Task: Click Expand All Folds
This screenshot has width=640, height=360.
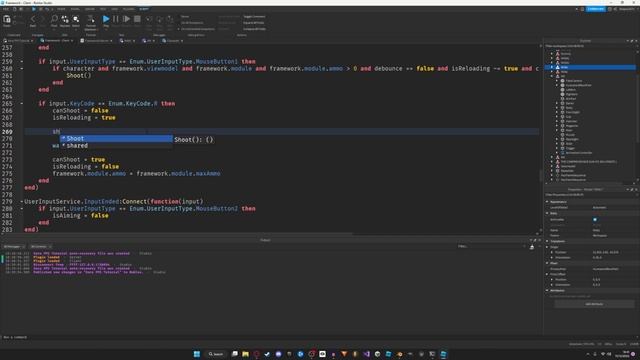Action: coord(253,23)
